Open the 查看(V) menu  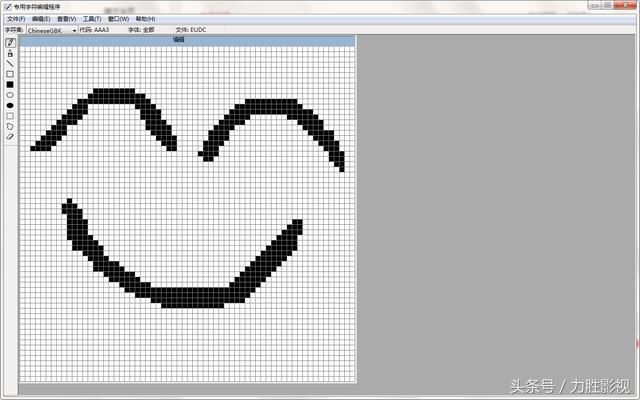(67, 19)
